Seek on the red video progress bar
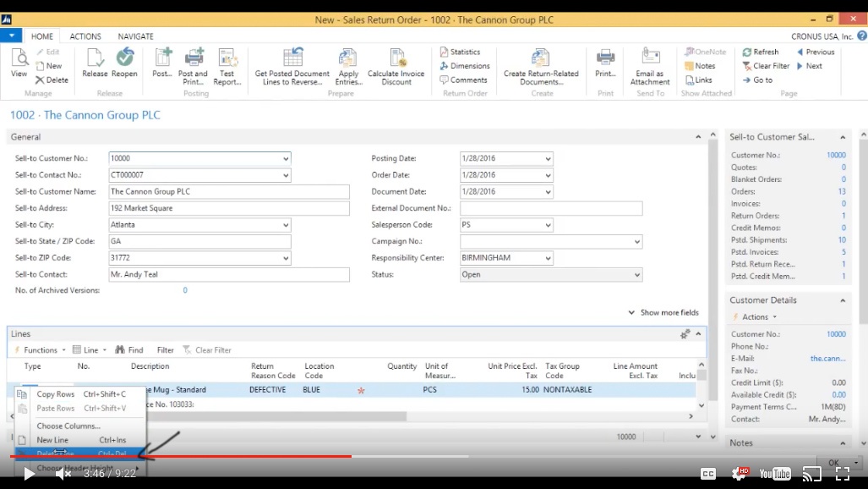The width and height of the screenshot is (868, 489). pos(181,456)
